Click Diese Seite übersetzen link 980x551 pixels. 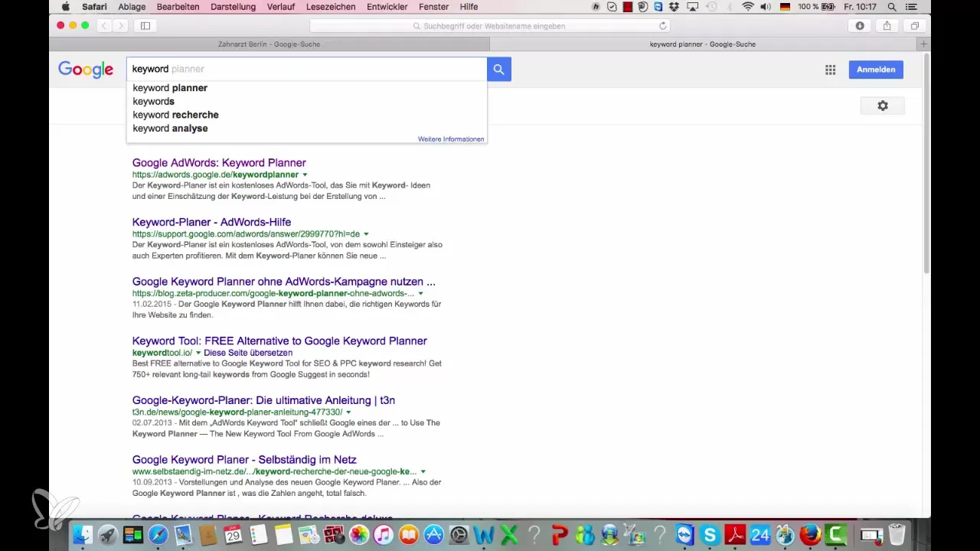point(248,353)
